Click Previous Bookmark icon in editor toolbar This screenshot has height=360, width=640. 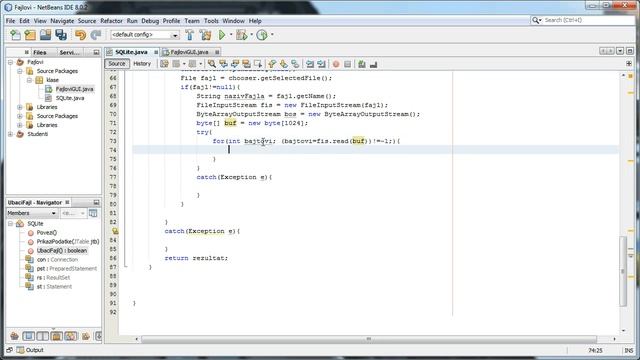coord(272,64)
